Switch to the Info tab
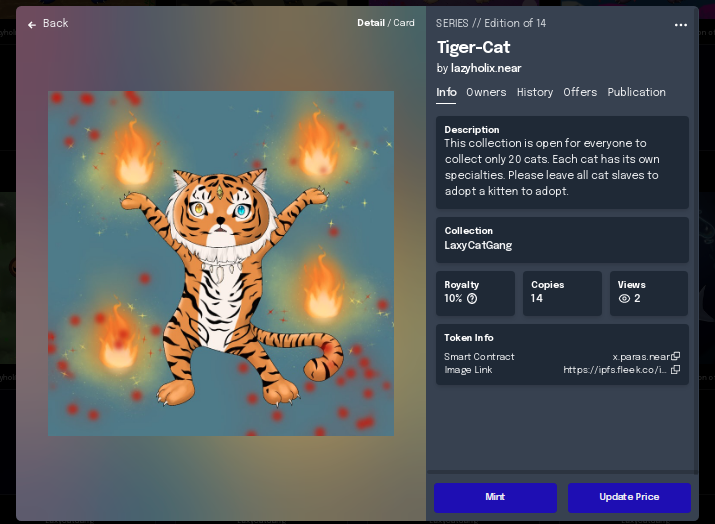This screenshot has width=715, height=524. [446, 93]
